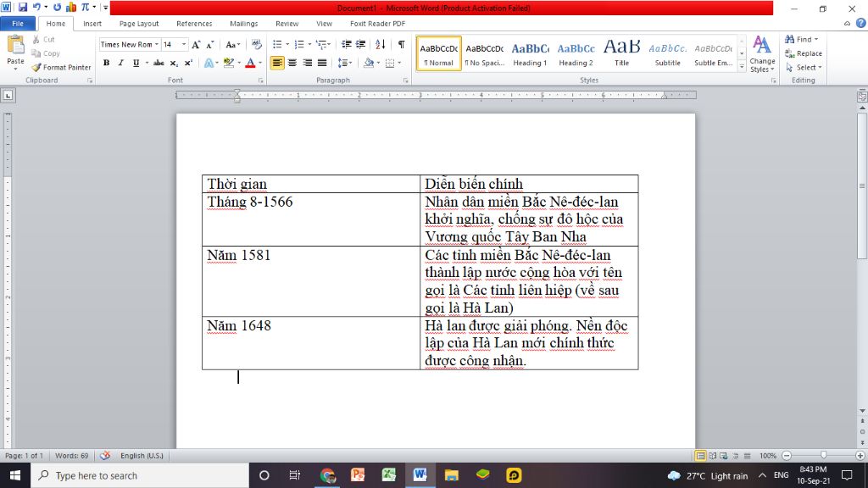Image resolution: width=868 pixels, height=488 pixels.
Task: Click the Word Help question mark icon
Action: click(x=861, y=23)
